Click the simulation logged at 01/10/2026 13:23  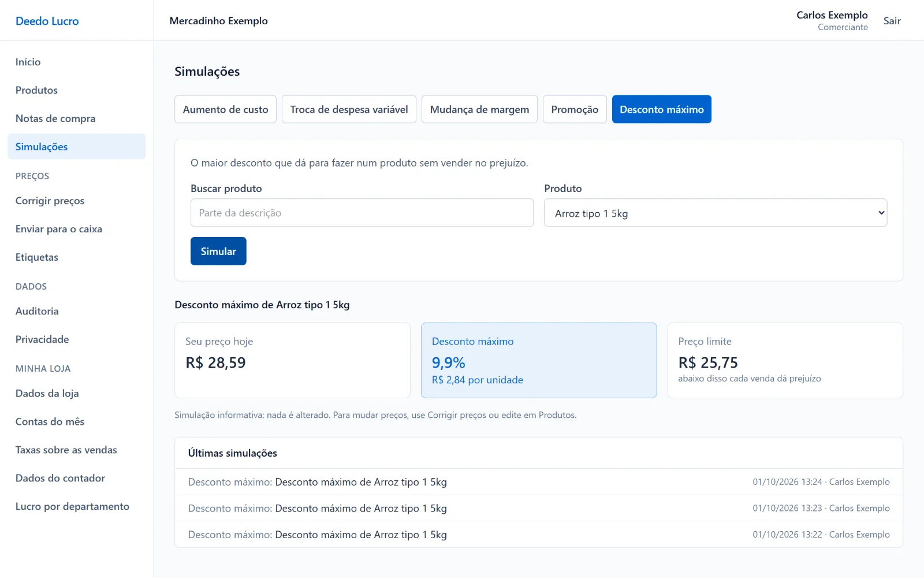(x=539, y=509)
